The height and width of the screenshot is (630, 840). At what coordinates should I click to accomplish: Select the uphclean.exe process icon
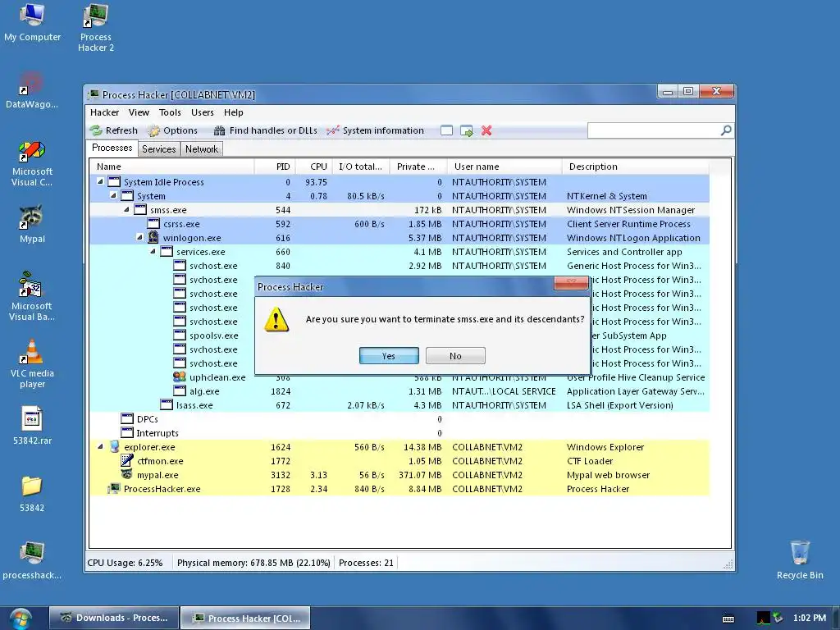(x=180, y=377)
